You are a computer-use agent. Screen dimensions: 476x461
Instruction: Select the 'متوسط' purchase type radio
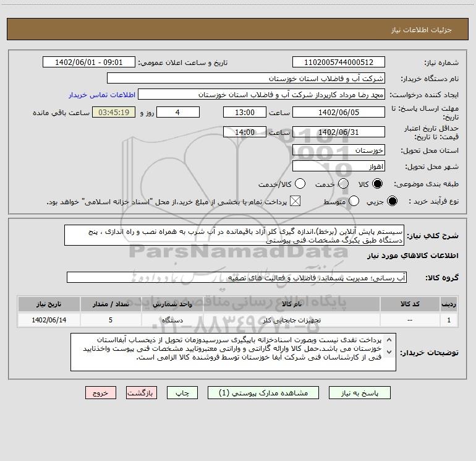click(354, 201)
